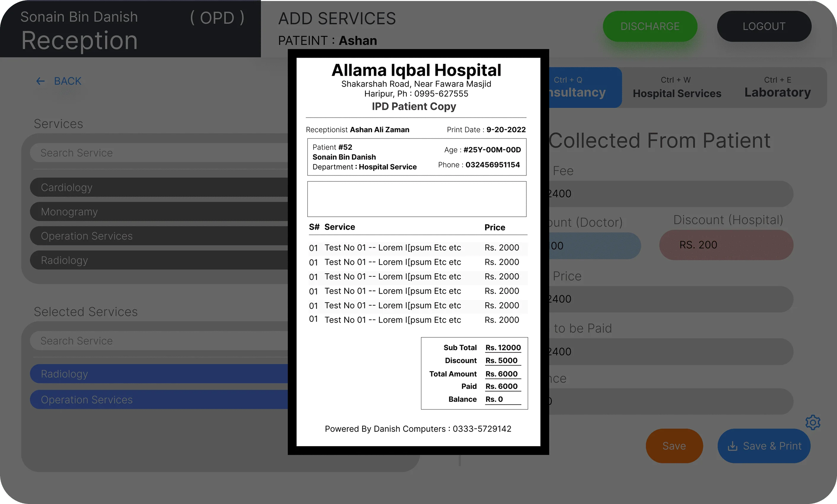Click the BACK link text
This screenshot has height=504, width=837.
point(68,81)
